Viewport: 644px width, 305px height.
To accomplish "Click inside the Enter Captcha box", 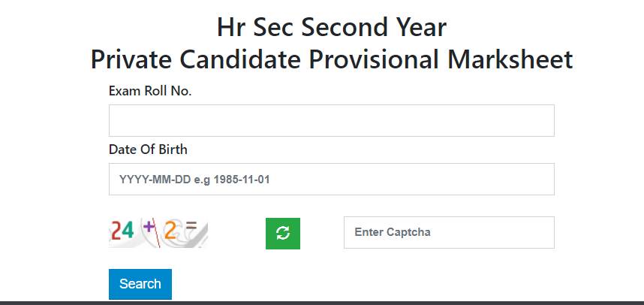I will (x=449, y=232).
